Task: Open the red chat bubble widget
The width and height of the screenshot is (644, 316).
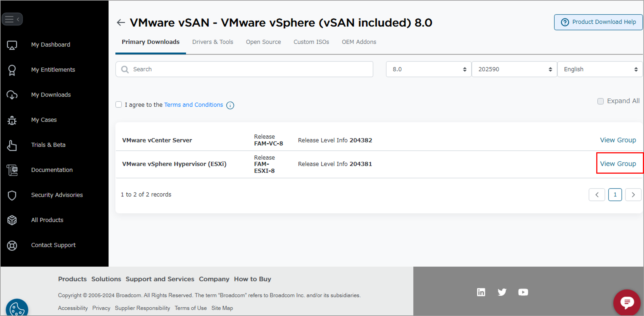Action: 627,302
